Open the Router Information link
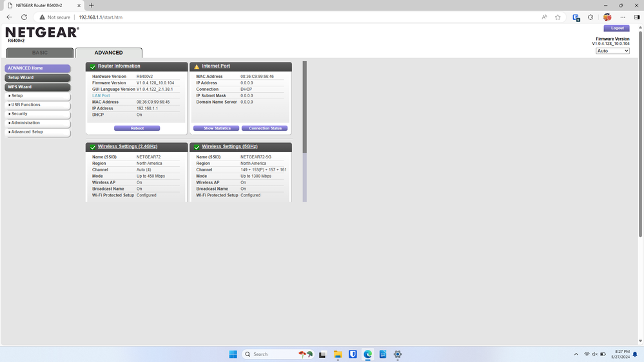The width and height of the screenshot is (644, 362). click(119, 66)
